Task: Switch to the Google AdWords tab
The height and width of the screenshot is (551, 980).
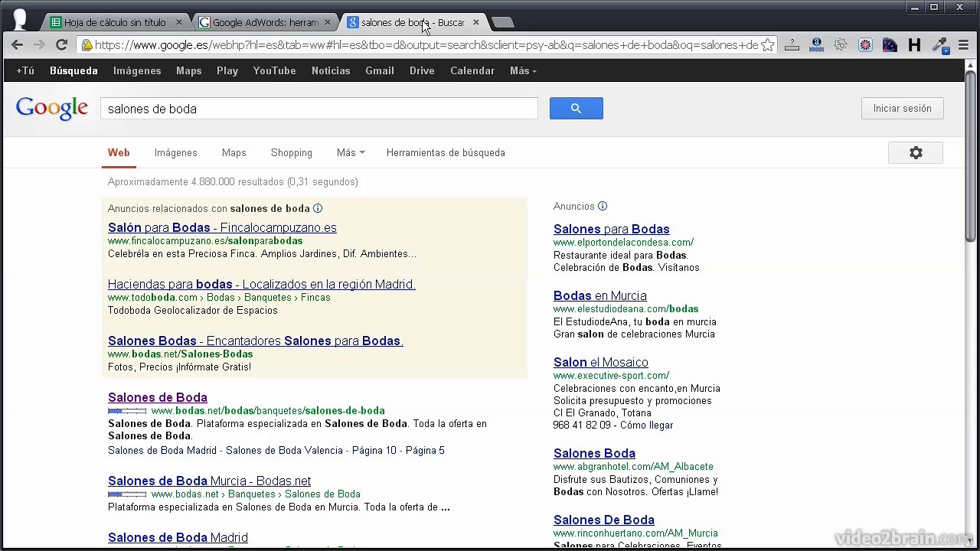Action: coord(265,22)
